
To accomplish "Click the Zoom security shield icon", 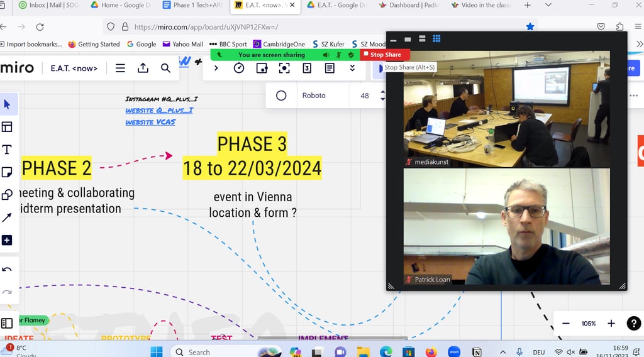I will pyautogui.click(x=351, y=55).
